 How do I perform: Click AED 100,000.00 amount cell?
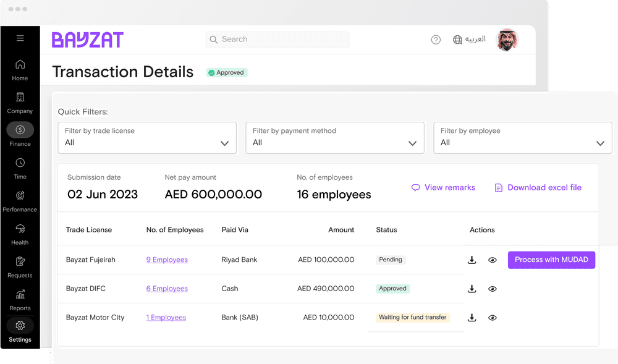326,260
